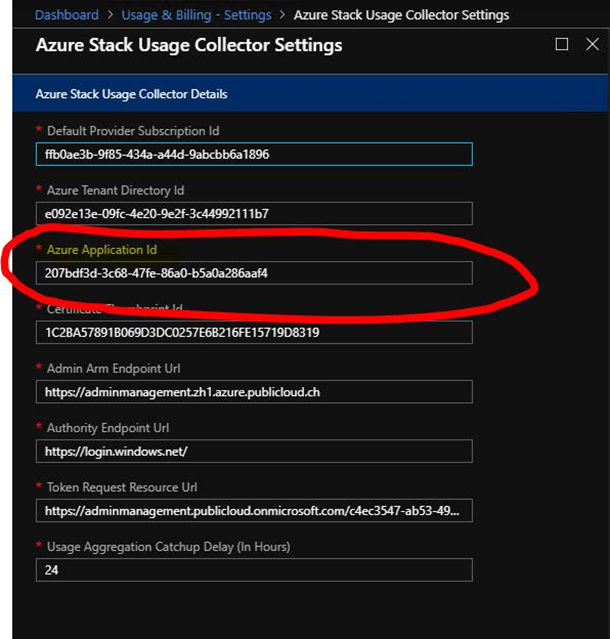Click the Azure Stack Usage Collector Settings title
Screen dimensions: 610x639
[x=189, y=45]
